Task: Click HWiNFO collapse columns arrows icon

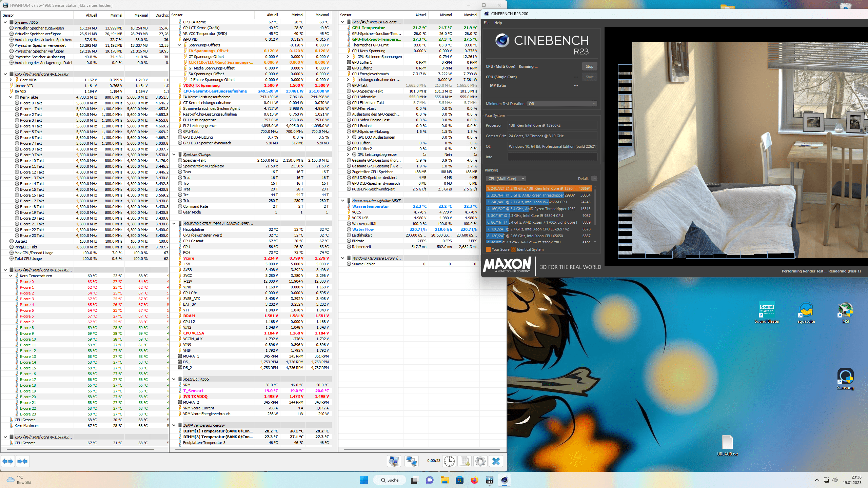Action: tap(22, 461)
